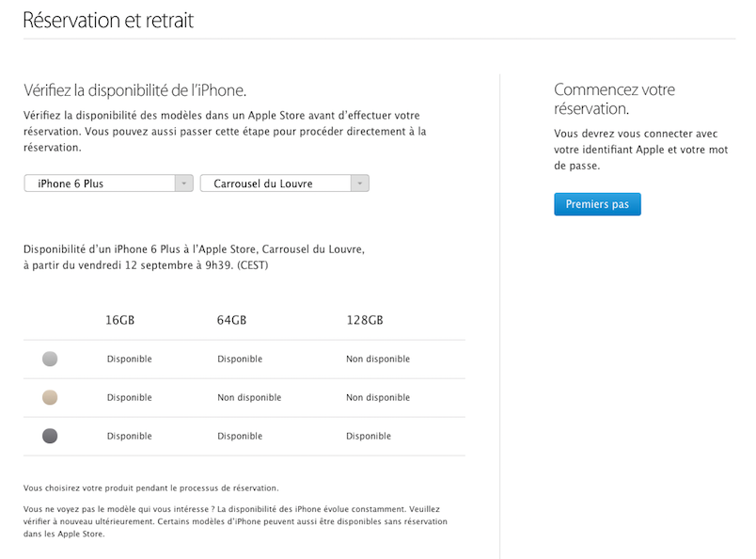Click the Commencez votre réservation heading
Viewport: 756px width, 559px height.
click(x=615, y=100)
